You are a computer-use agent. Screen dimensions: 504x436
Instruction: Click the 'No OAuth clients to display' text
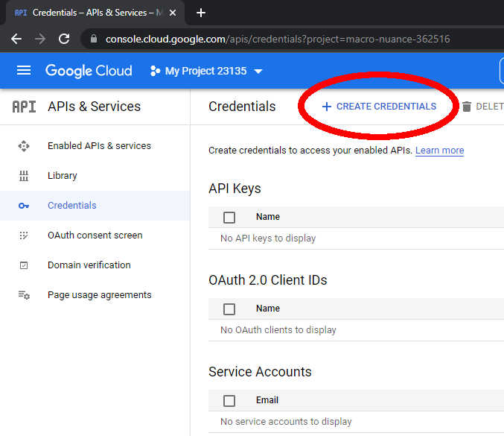coord(278,330)
